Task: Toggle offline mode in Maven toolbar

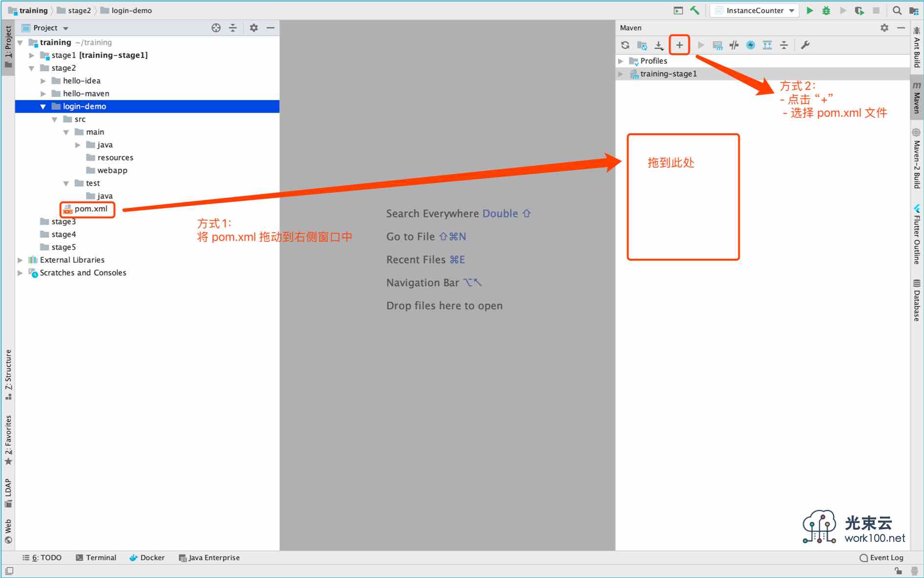Action: [x=734, y=45]
